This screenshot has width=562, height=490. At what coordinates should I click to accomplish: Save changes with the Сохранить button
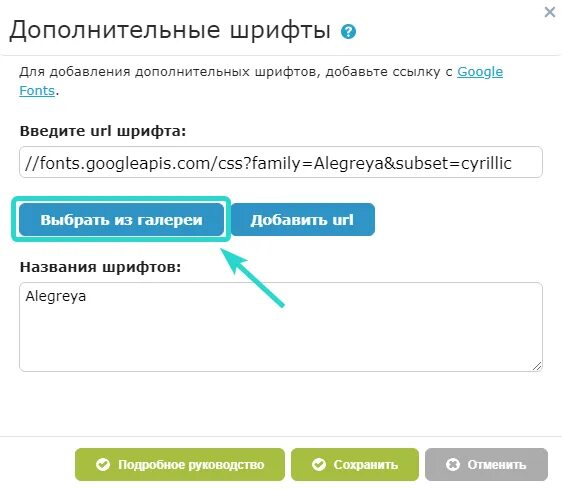354,465
